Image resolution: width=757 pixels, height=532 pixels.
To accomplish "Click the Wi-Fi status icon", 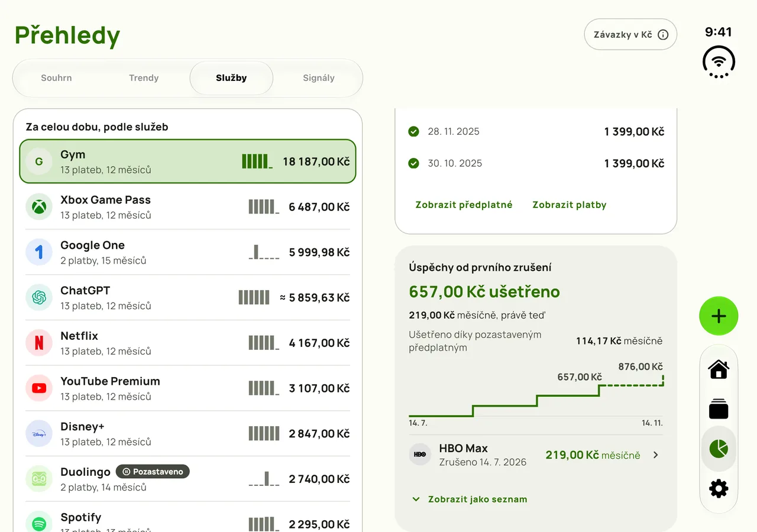I will point(719,63).
